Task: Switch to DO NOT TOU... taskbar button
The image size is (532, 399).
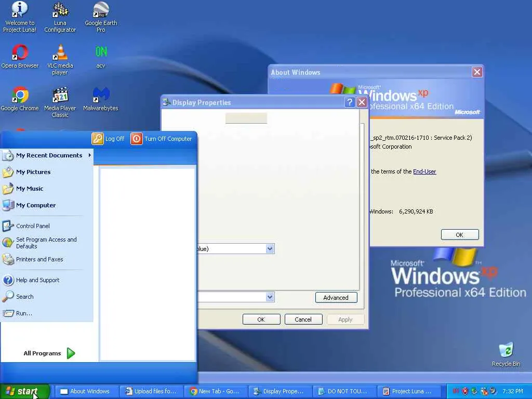Action: 345,391
